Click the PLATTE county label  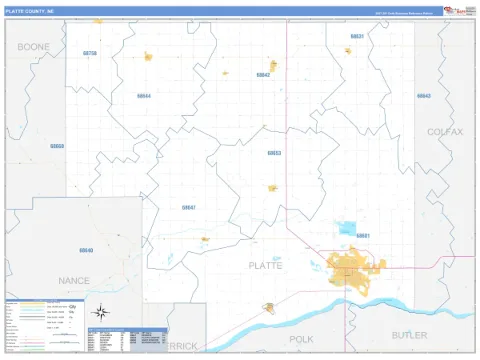point(265,266)
